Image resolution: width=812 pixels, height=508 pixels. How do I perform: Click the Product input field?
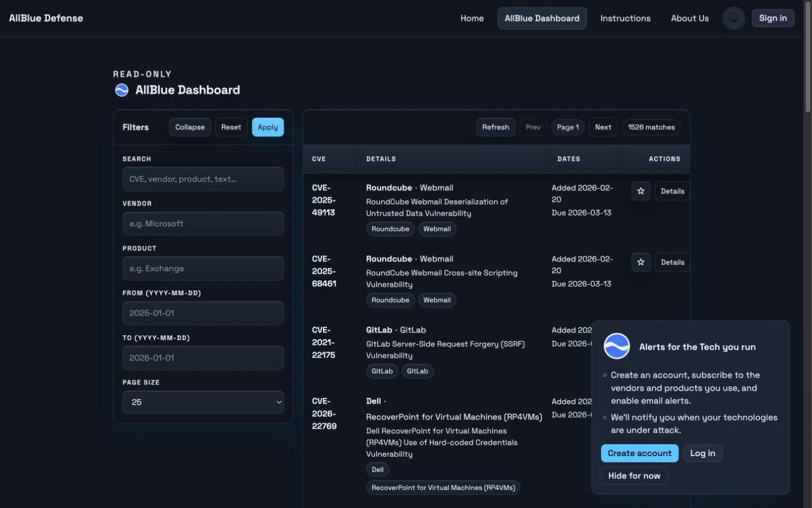coord(203,269)
